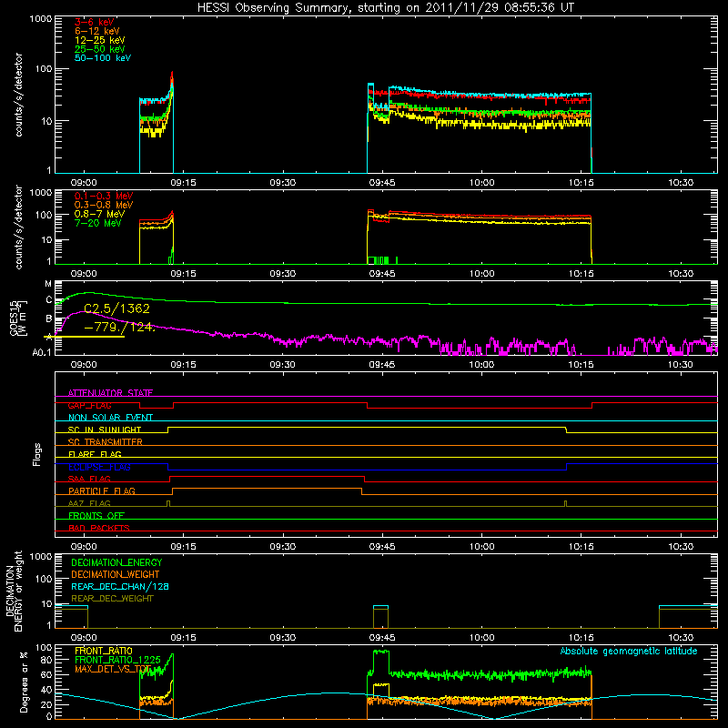This screenshot has width=728, height=728.
Task: Click the REAR_DEC_CHAN/128 legend label
Action: [x=120, y=587]
